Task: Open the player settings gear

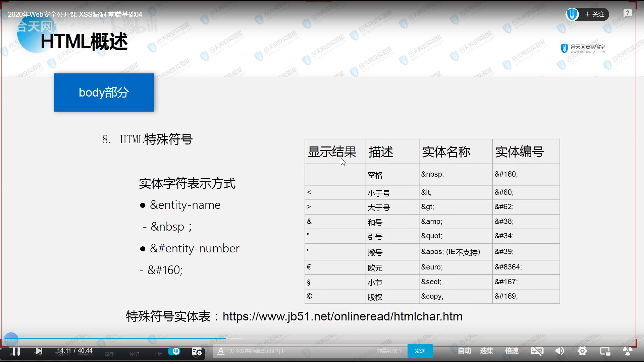Action: pyautogui.click(x=582, y=351)
